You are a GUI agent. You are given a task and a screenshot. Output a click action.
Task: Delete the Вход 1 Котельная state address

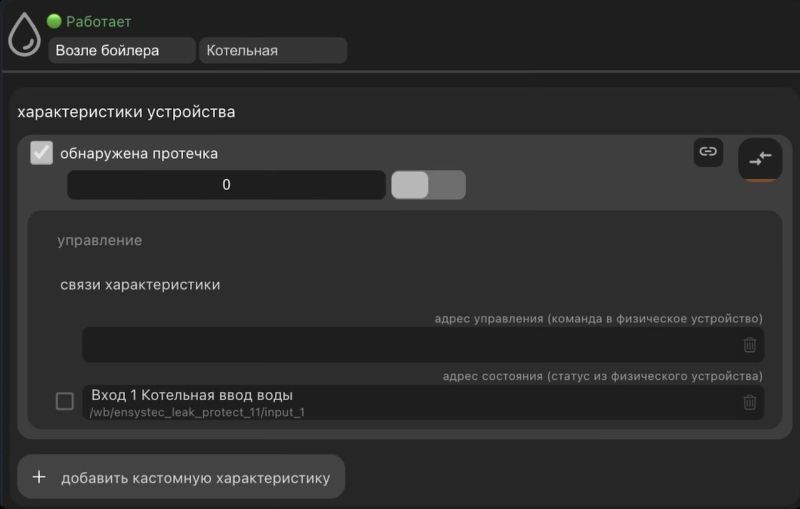tap(749, 402)
